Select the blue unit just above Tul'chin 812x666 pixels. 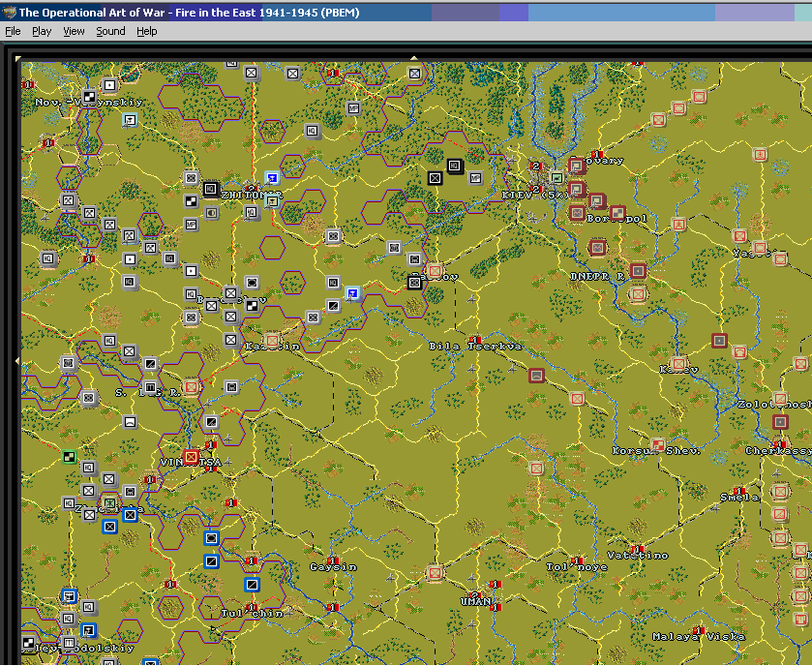(x=253, y=585)
